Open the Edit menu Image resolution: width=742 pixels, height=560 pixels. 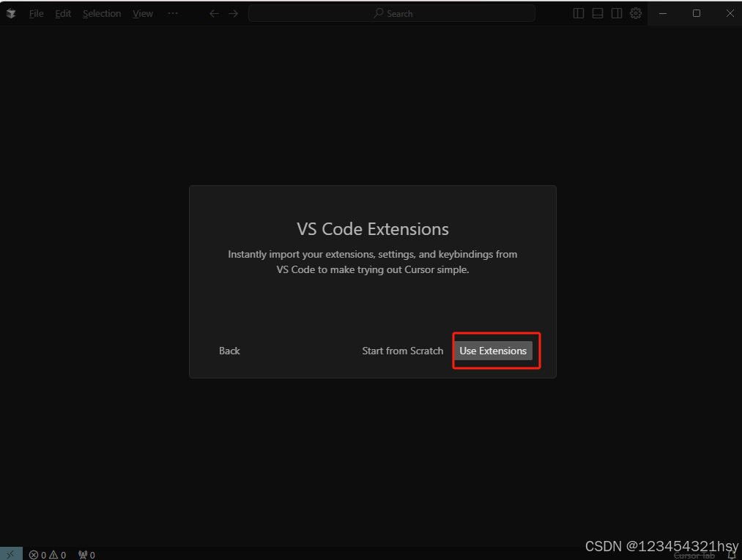point(63,14)
